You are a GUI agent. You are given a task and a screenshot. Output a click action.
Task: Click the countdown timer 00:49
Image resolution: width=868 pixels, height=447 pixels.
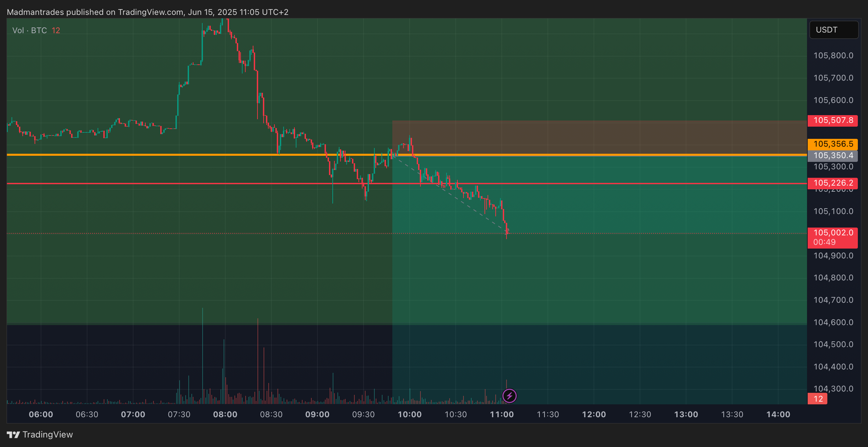coord(824,242)
